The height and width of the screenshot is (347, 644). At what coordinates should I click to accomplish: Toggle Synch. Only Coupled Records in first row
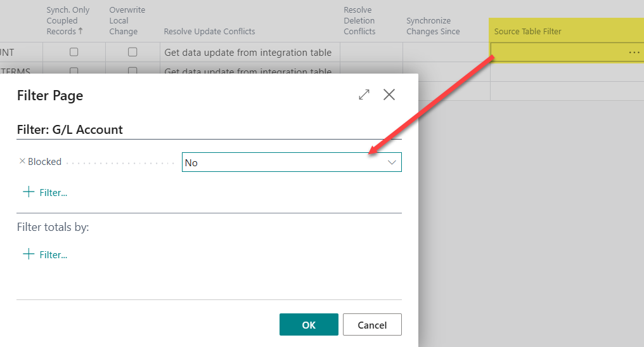click(74, 52)
